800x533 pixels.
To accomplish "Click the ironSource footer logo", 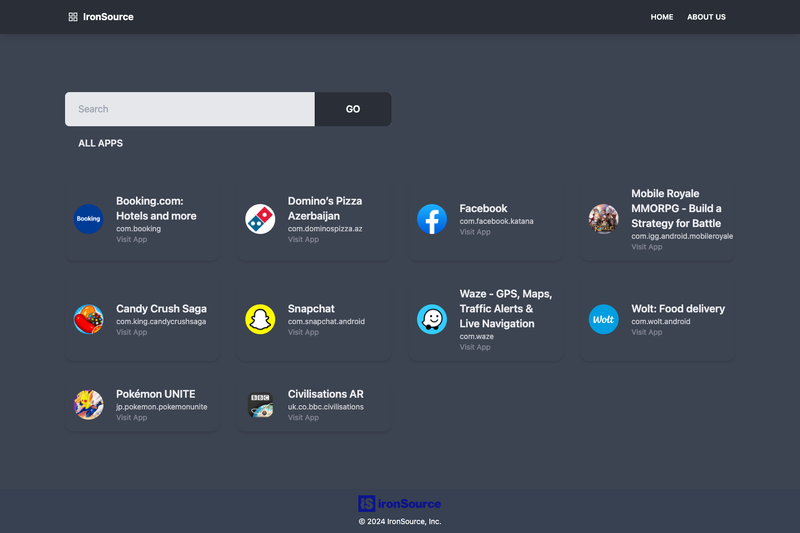I will pos(399,503).
